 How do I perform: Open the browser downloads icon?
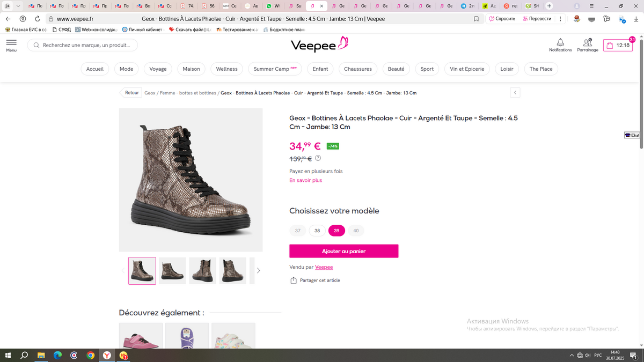point(636,19)
